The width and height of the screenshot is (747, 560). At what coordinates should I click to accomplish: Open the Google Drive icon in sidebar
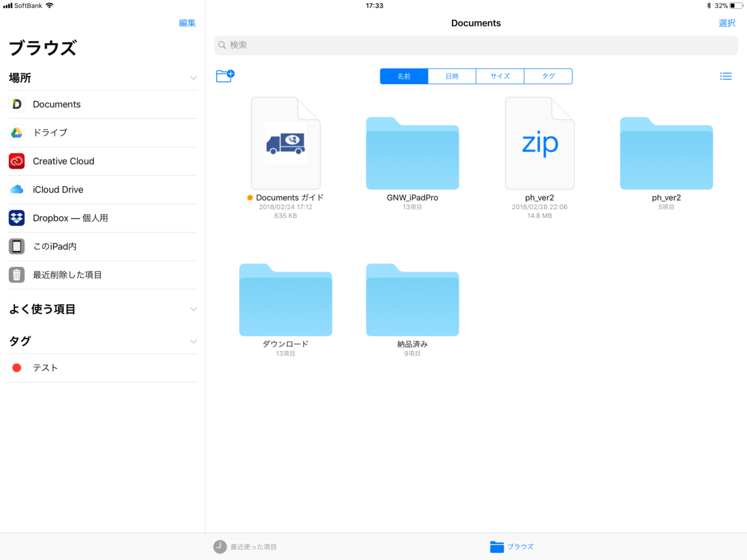click(17, 133)
